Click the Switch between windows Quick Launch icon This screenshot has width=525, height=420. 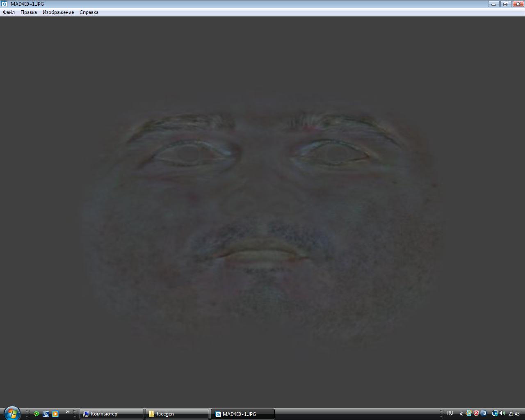click(46, 414)
